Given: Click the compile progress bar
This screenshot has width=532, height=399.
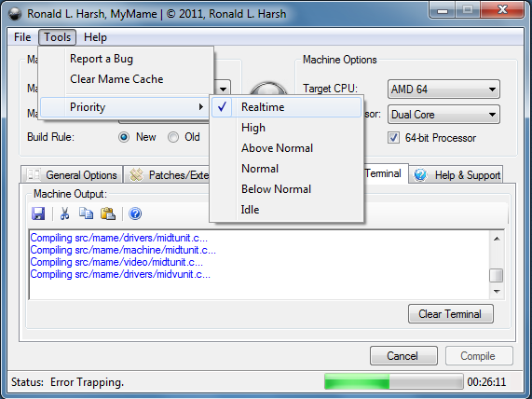Looking at the screenshot, I should (394, 381).
